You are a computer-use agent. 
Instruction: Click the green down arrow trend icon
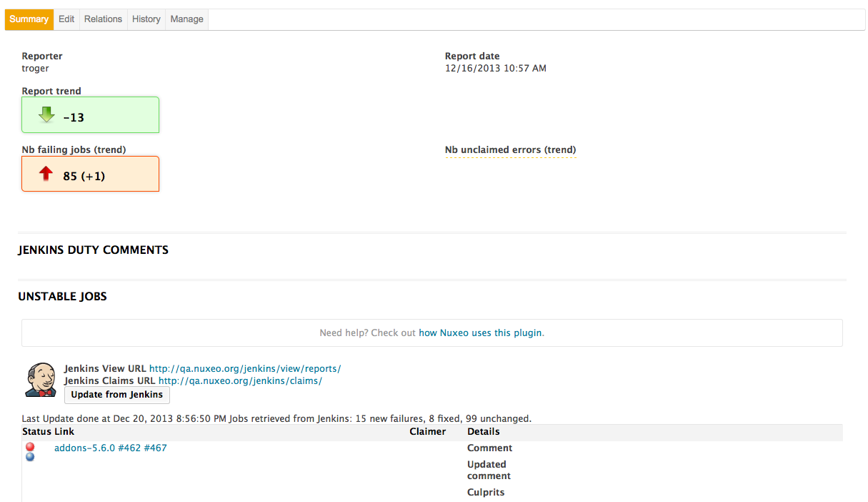[46, 114]
